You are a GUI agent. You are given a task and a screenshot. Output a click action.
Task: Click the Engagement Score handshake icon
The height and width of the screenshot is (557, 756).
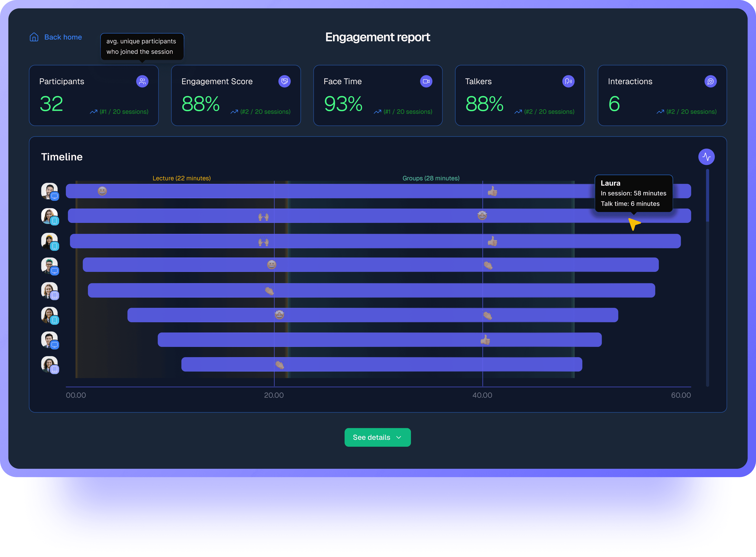click(x=284, y=81)
